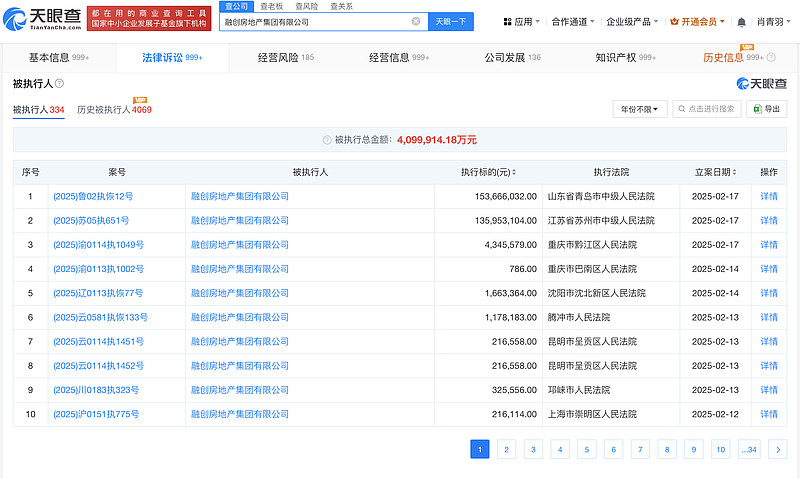The image size is (800, 479).
Task: Sort by 立案日期 column arrows
Action: [736, 172]
